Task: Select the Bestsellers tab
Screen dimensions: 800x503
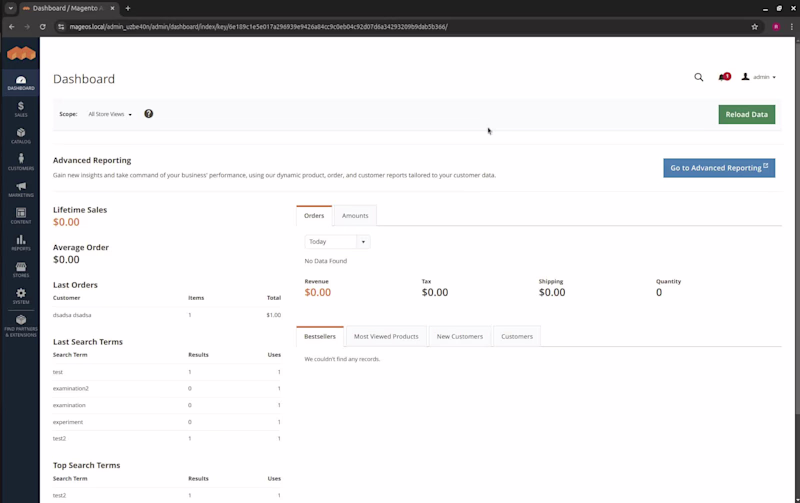Action: 320,337
